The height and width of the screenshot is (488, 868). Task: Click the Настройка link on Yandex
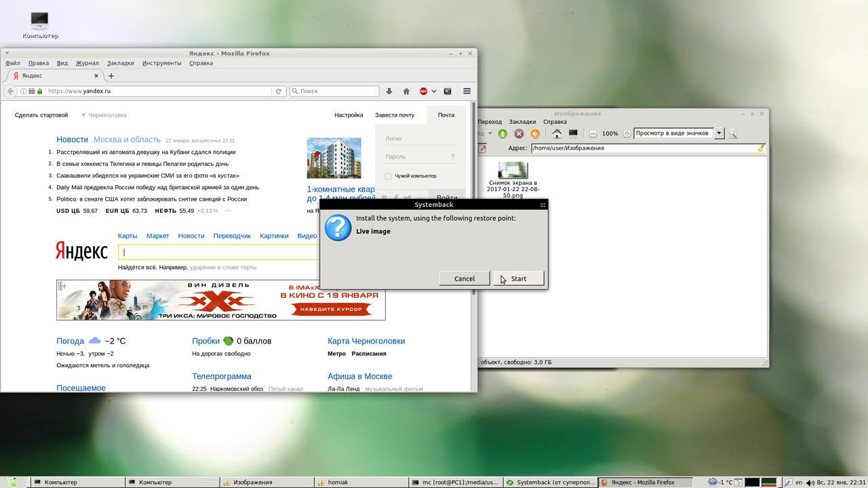(349, 115)
